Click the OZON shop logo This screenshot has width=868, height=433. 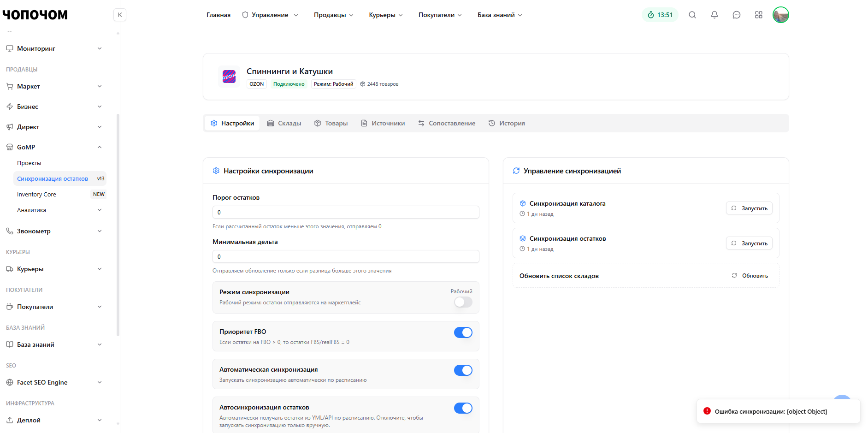229,77
